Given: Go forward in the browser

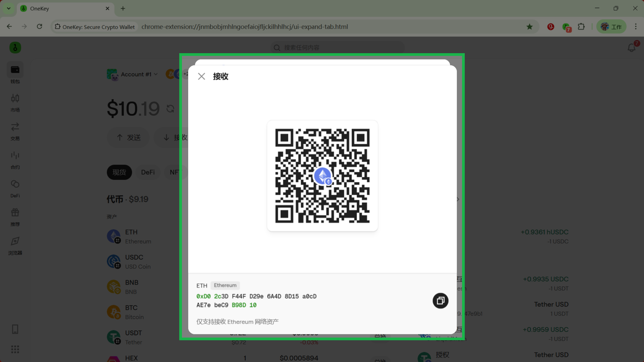Looking at the screenshot, I should tap(24, 27).
